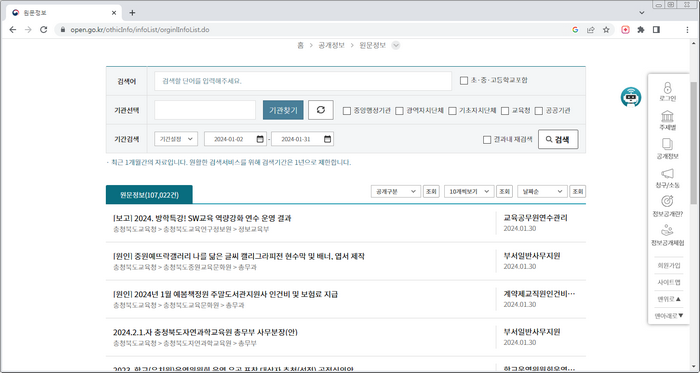Click the 계약제교직원인건비 category text

click(x=539, y=294)
